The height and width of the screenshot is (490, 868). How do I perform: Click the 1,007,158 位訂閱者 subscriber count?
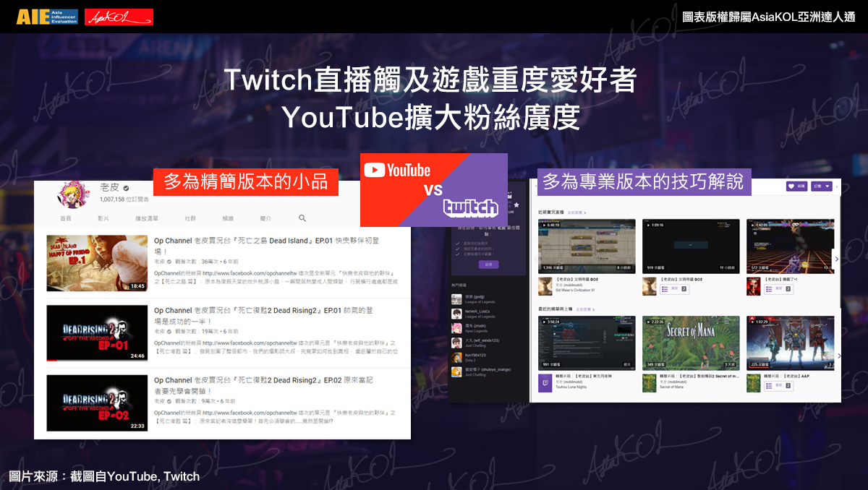[124, 199]
